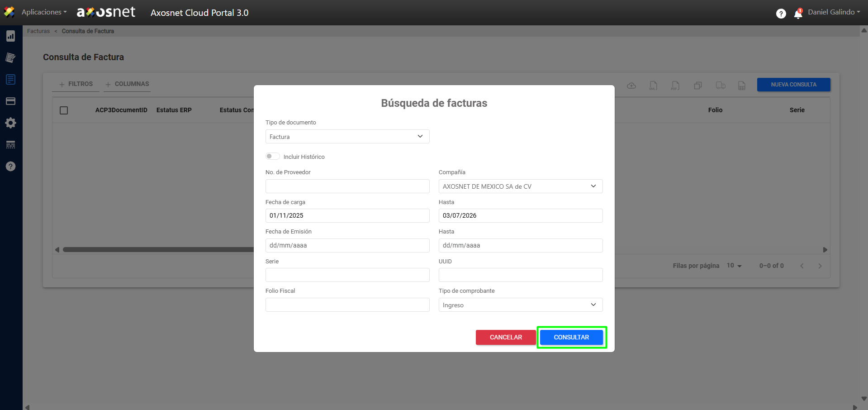Focus the UUID input field

521,275
